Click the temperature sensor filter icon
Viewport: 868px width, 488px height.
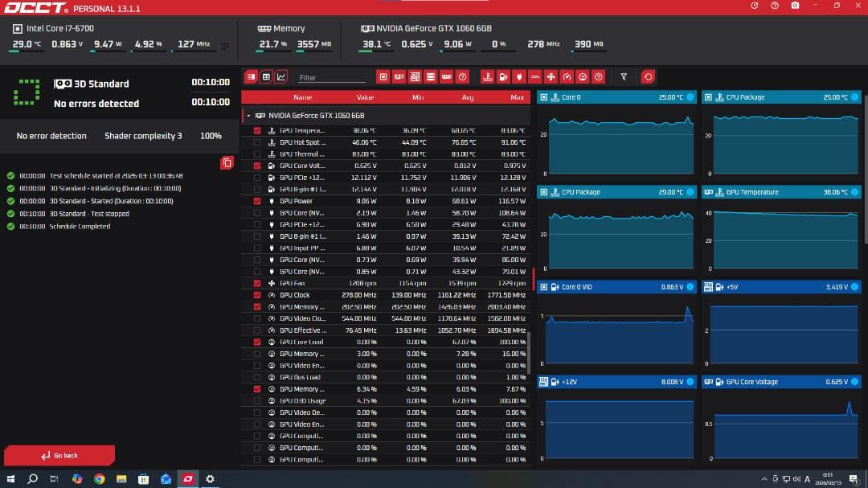coord(487,77)
